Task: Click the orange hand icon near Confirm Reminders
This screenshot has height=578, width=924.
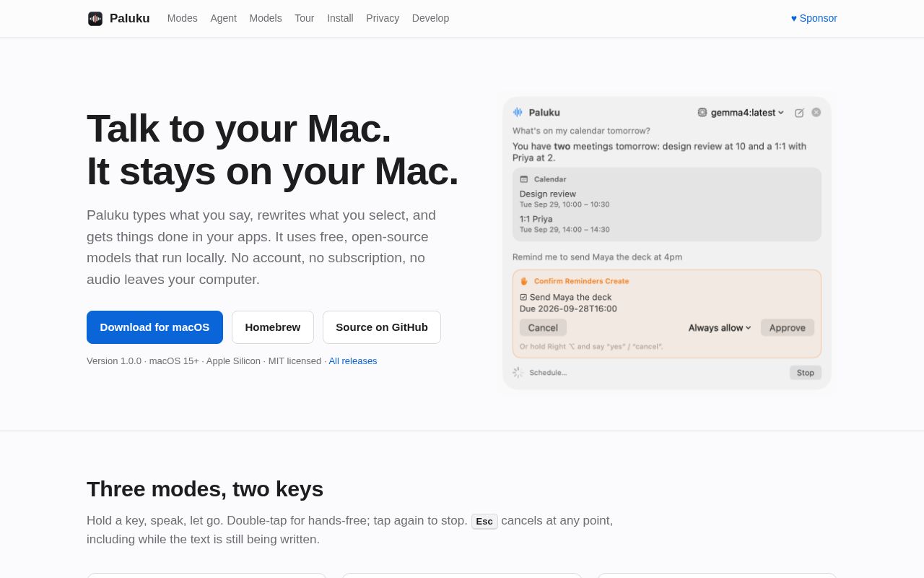Action: tap(524, 281)
